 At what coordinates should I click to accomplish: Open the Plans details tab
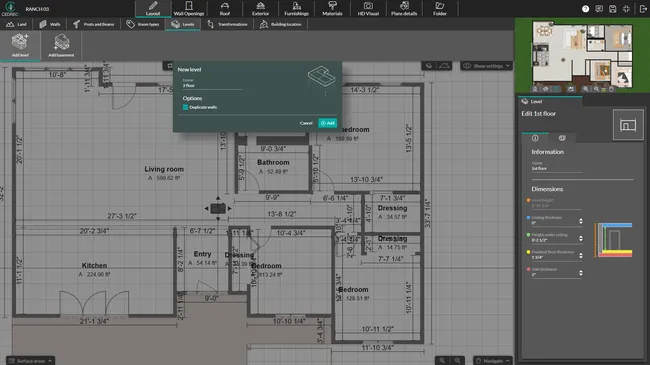click(404, 9)
